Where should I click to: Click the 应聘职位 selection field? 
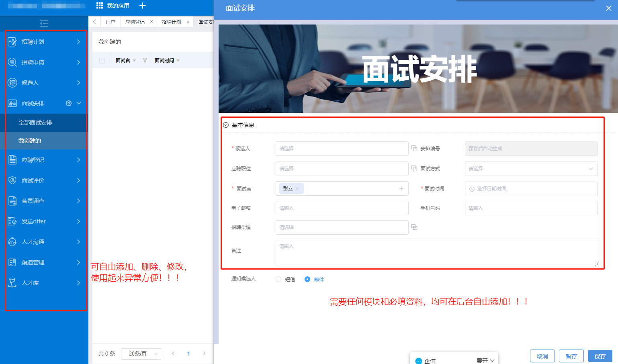point(342,169)
